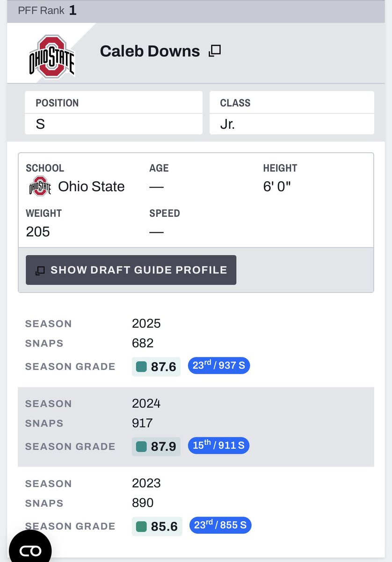
Task: Click the PFF Rank 1 header bar
Action: click(196, 11)
